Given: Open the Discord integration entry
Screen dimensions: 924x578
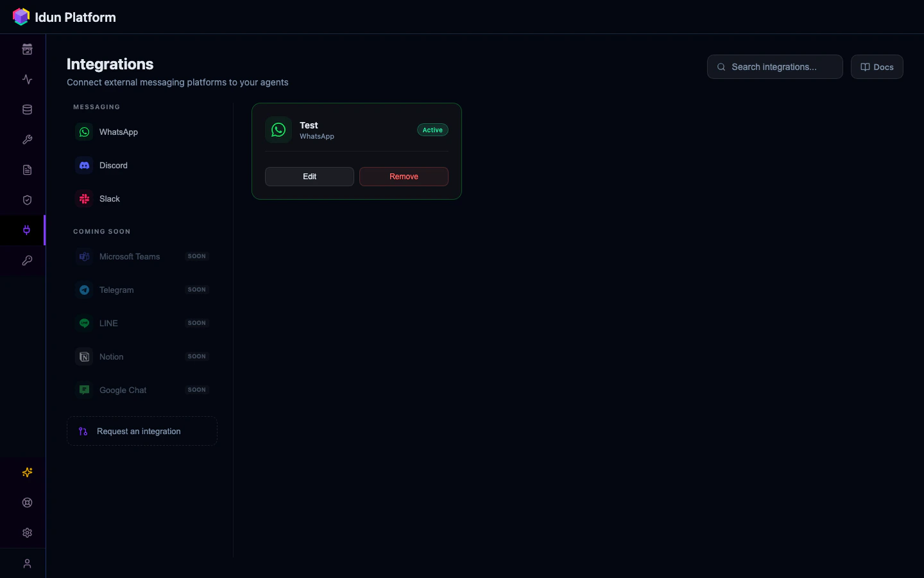Looking at the screenshot, I should [113, 166].
